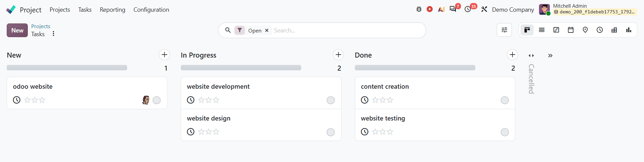Open the AI assistant icon
644x162 pixels.
tap(441, 9)
